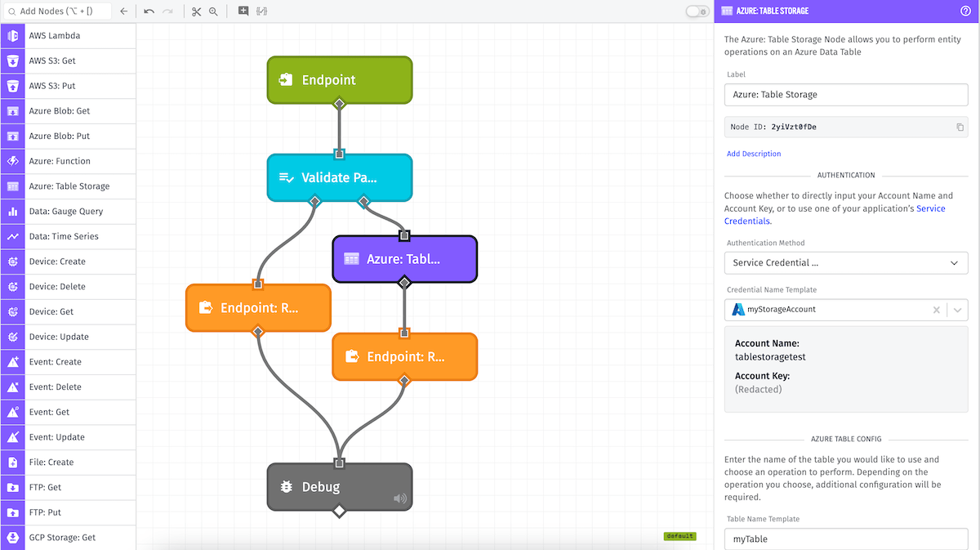Image resolution: width=980 pixels, height=550 pixels.
Task: Open the Authentication Method dropdown
Action: tap(846, 263)
